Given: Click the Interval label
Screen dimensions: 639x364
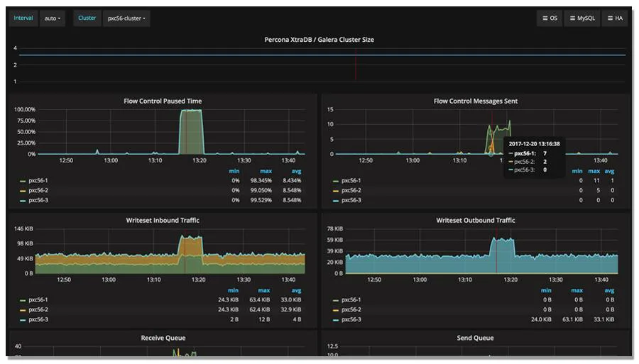Looking at the screenshot, I should 23,18.
